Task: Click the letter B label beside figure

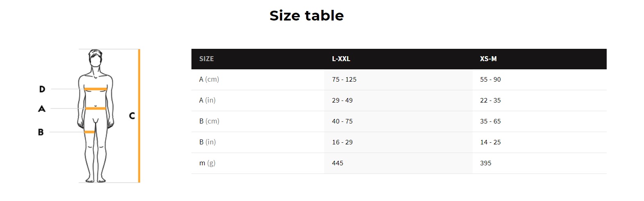Action: tap(41, 132)
